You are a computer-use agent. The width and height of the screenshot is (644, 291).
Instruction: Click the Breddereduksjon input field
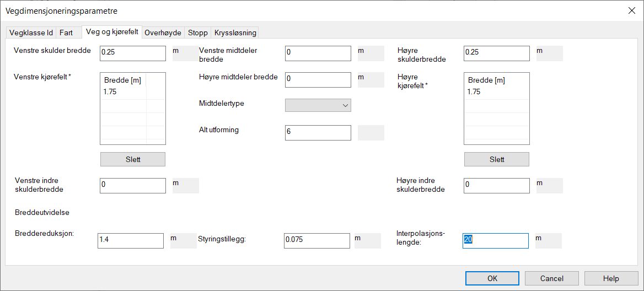[x=130, y=240]
